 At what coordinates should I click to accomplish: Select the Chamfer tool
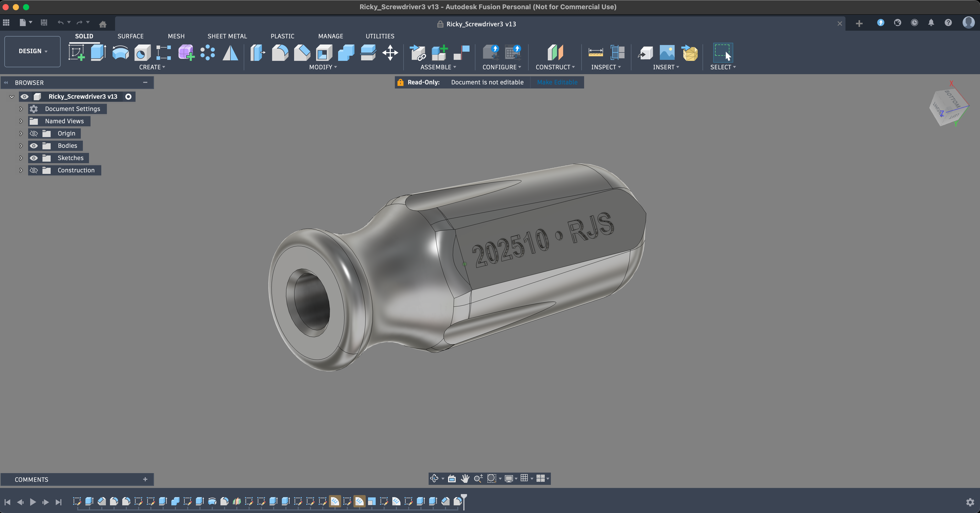click(302, 52)
